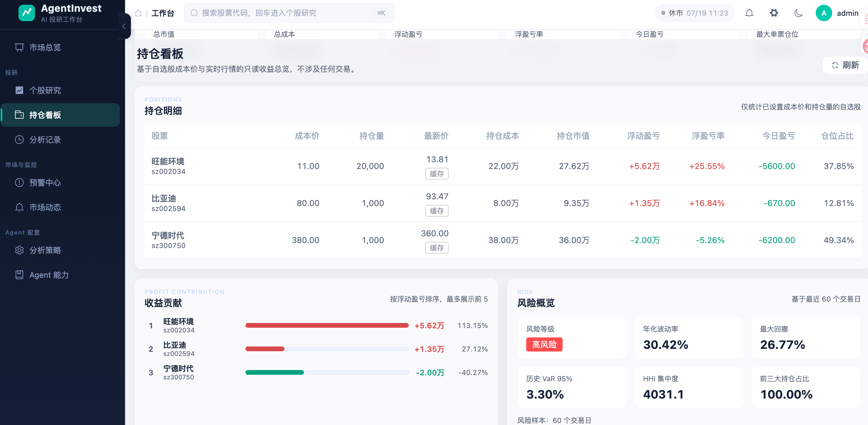
Task: Open the admin user avatar
Action: (824, 13)
